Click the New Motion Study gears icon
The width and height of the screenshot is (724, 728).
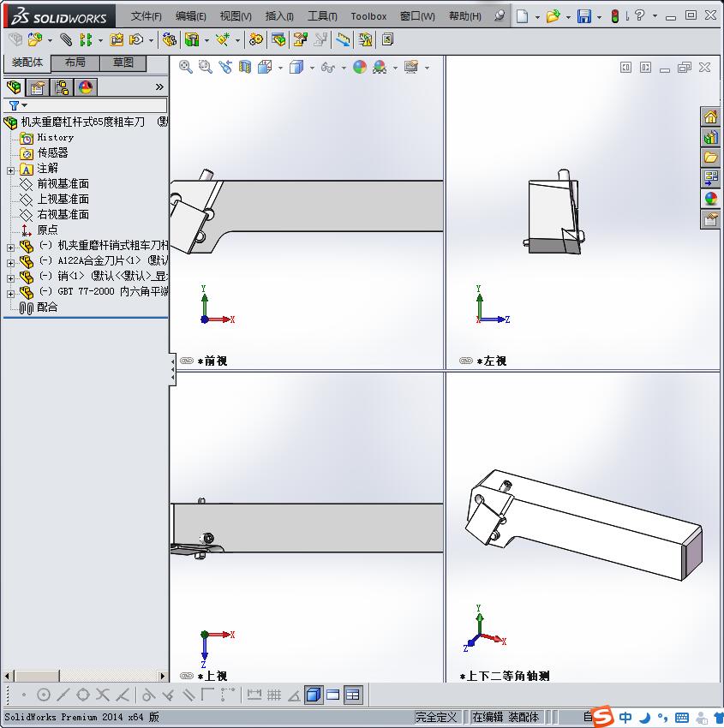click(255, 40)
